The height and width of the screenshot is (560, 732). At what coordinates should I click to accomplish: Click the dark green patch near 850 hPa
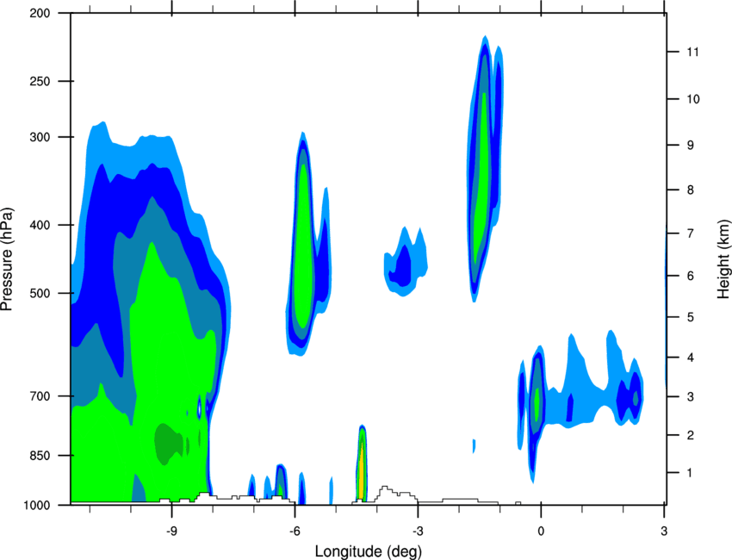tap(169, 444)
